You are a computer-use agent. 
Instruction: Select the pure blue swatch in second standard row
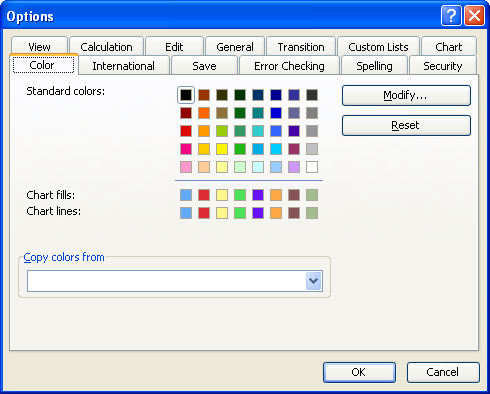pyautogui.click(x=276, y=113)
